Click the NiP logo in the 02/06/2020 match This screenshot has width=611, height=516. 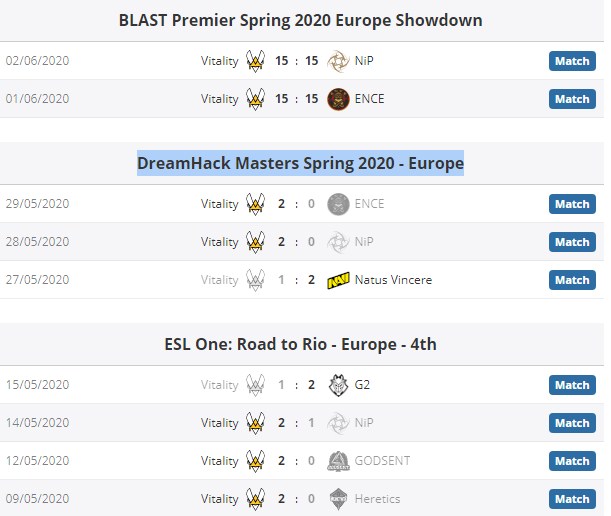tap(338, 61)
